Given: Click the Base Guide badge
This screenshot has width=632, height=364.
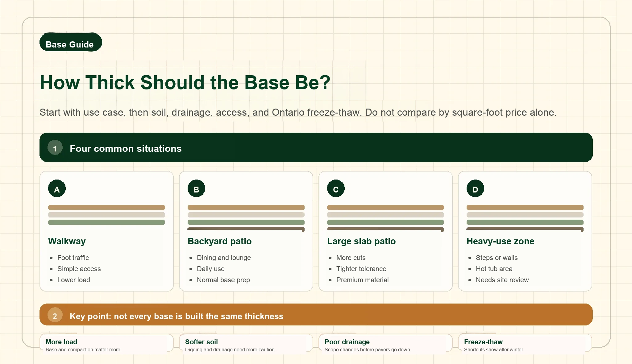Looking at the screenshot, I should [x=71, y=42].
